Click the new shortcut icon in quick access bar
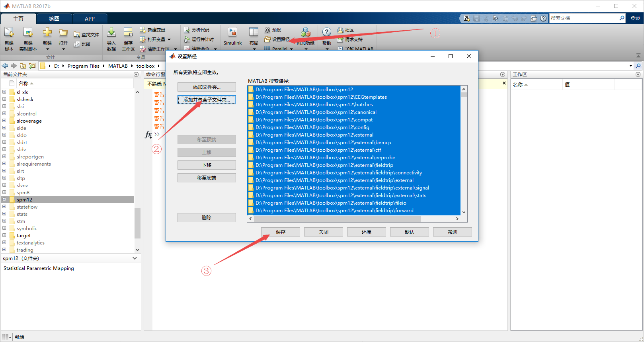 (x=466, y=18)
